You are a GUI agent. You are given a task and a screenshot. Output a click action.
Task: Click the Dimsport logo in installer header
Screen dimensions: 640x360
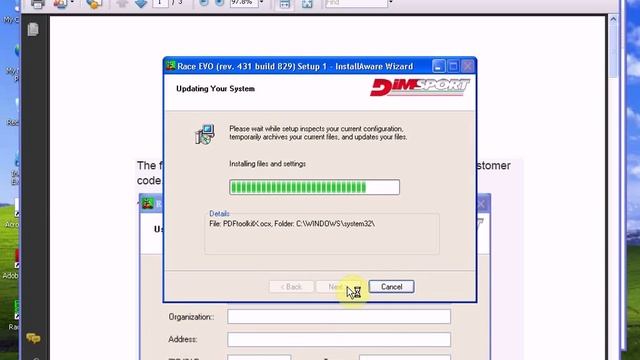click(420, 87)
